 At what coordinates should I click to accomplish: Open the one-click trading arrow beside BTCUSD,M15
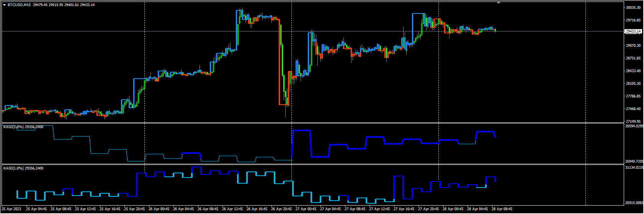4,5
